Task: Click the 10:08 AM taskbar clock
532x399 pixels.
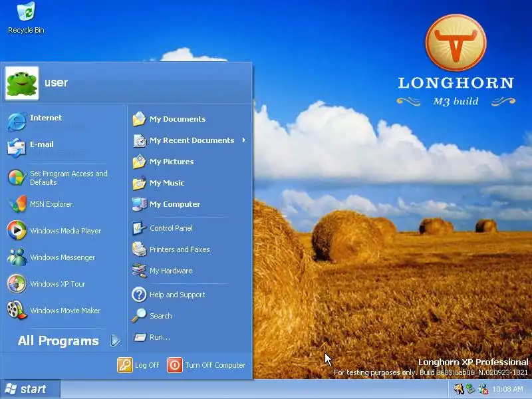Action: point(507,389)
